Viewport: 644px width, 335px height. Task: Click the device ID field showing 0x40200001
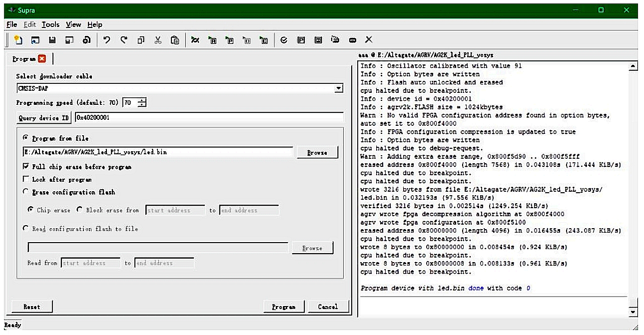209,118
